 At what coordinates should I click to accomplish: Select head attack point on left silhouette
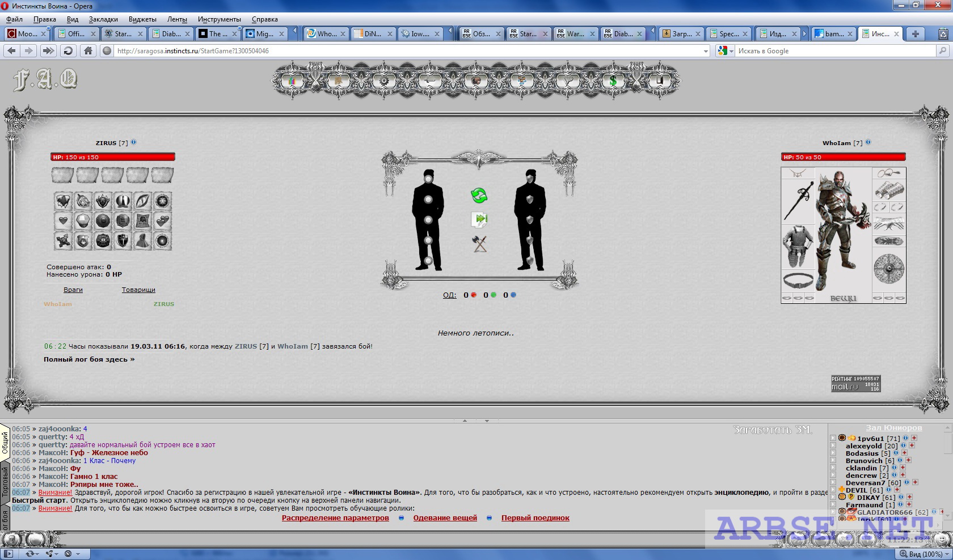tap(428, 179)
